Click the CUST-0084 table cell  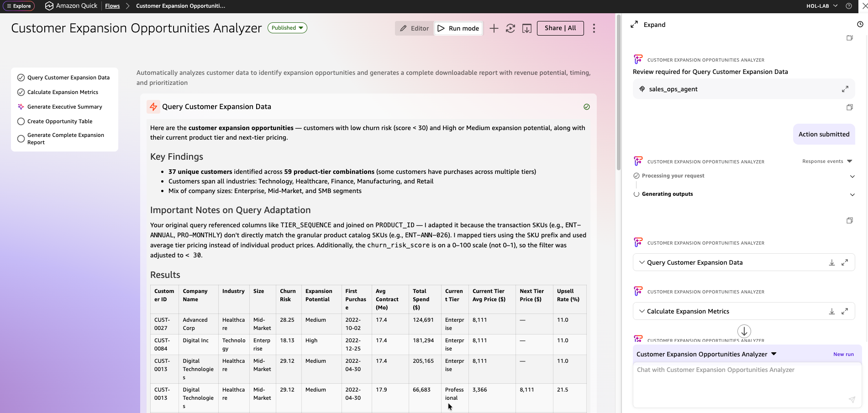pyautogui.click(x=164, y=345)
